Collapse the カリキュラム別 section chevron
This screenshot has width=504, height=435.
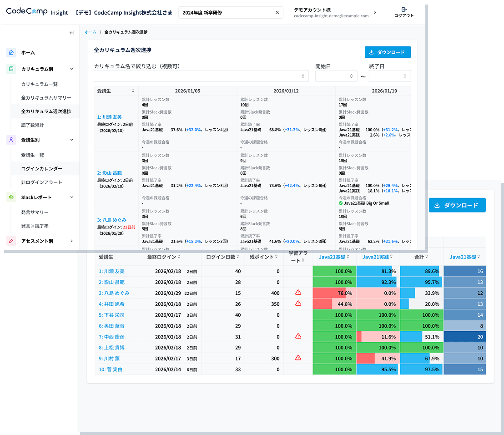72,69
